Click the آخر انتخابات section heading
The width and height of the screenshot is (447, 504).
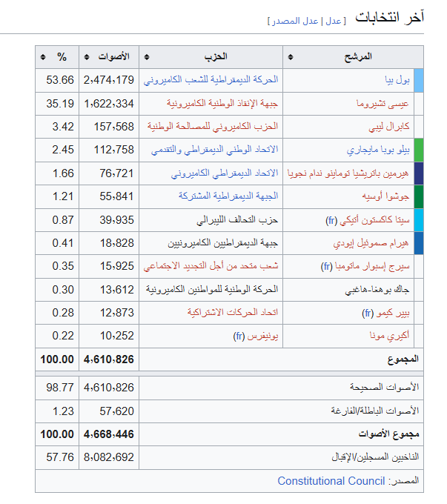pos(389,17)
